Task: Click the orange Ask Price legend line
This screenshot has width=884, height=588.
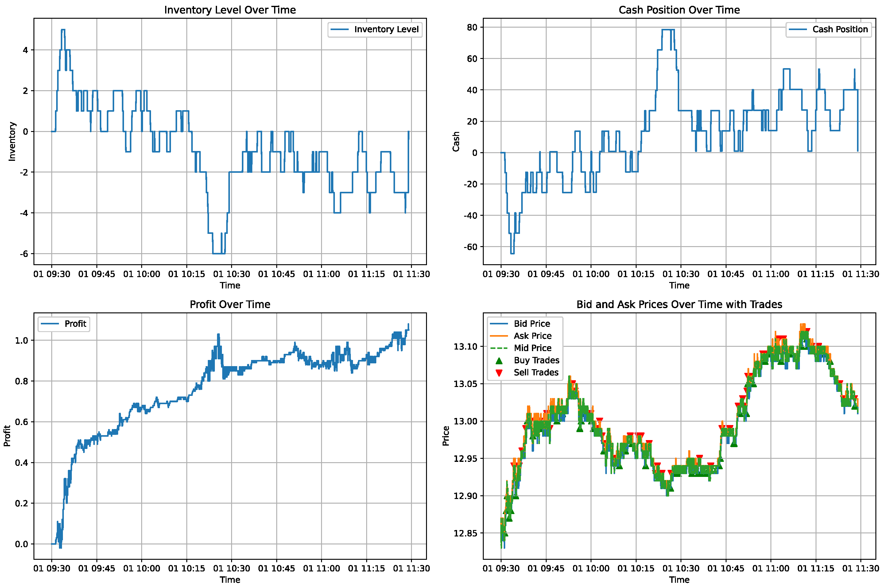Action: pos(499,336)
